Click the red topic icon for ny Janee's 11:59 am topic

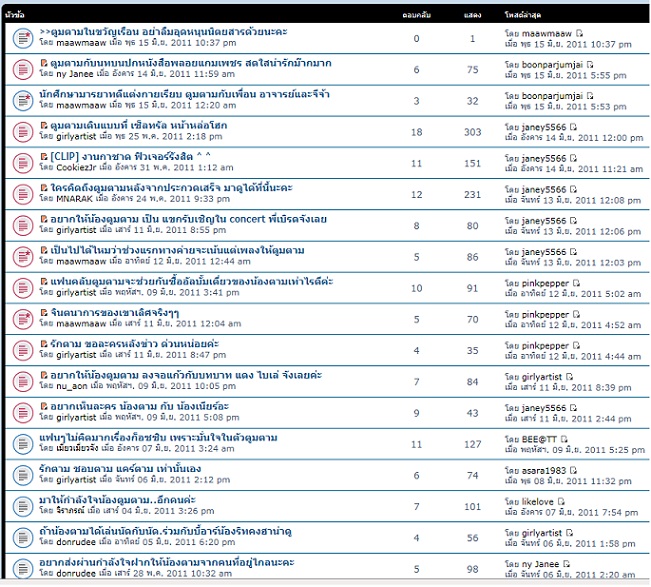tap(23, 69)
